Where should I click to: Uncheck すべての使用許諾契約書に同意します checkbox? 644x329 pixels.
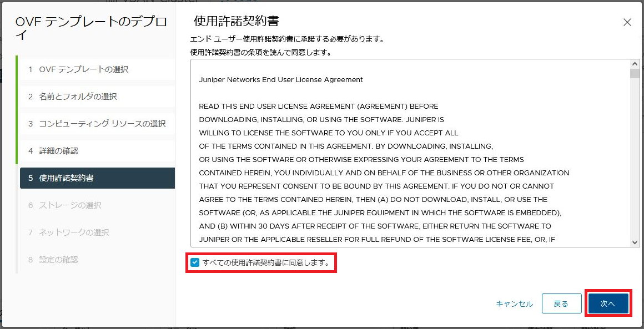click(195, 262)
